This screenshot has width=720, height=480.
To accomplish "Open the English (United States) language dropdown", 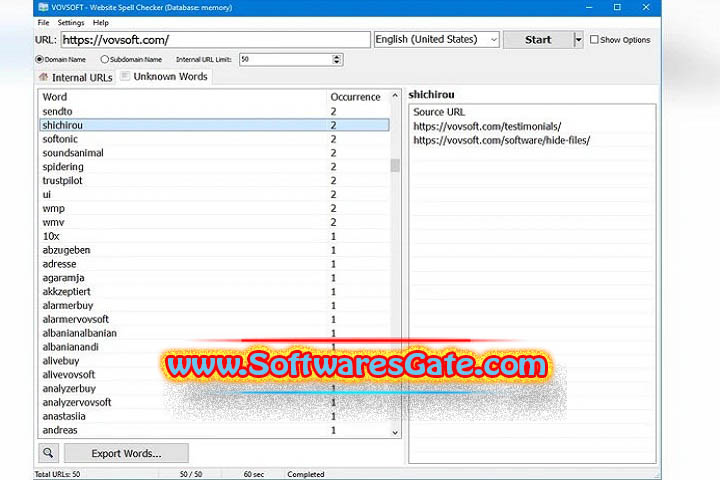I will [x=437, y=40].
